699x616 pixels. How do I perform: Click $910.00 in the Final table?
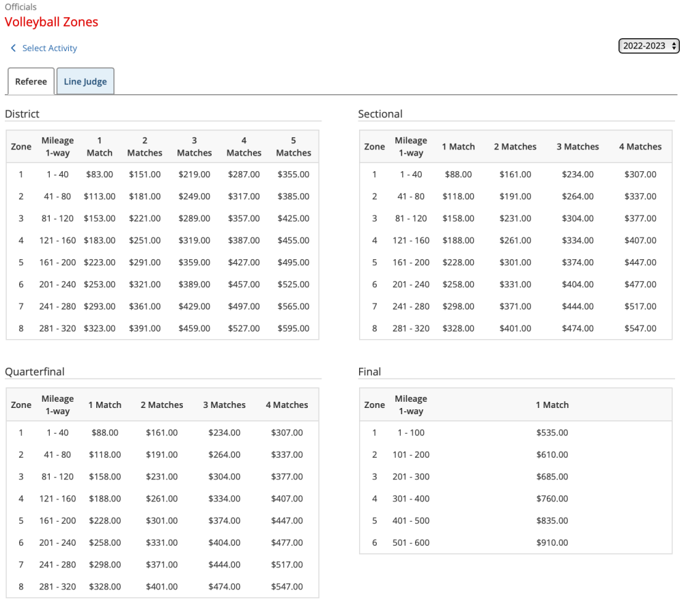coord(552,543)
